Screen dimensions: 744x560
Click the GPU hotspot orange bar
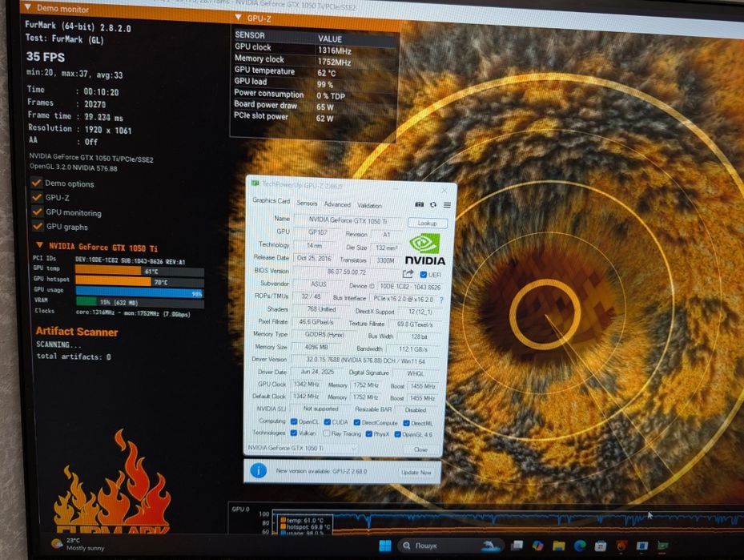[113, 281]
